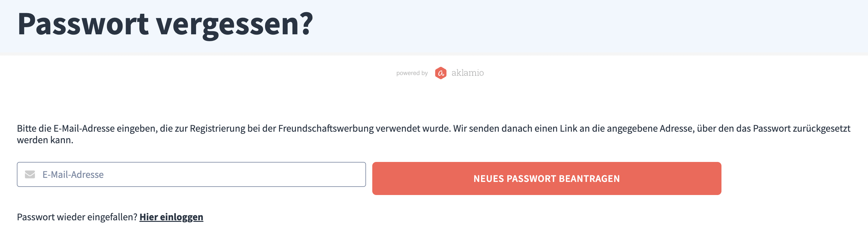Click the 'Passwort wieder eingefallen?' text
Viewport: 868px width, 244px height.
click(77, 217)
